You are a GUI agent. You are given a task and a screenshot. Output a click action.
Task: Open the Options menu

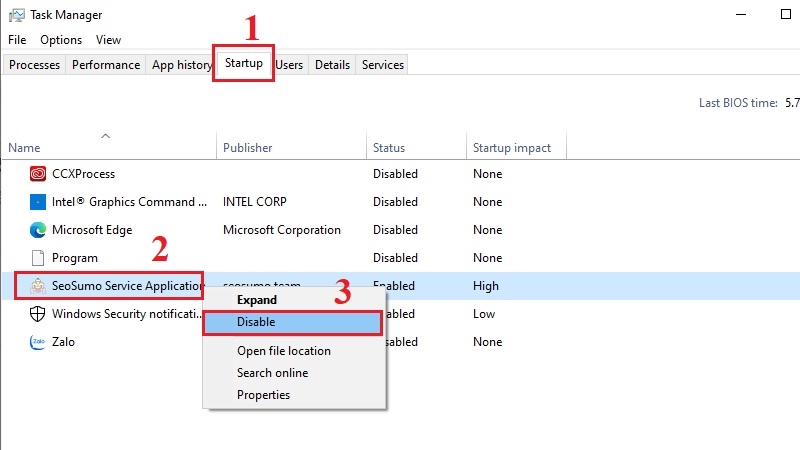(61, 40)
